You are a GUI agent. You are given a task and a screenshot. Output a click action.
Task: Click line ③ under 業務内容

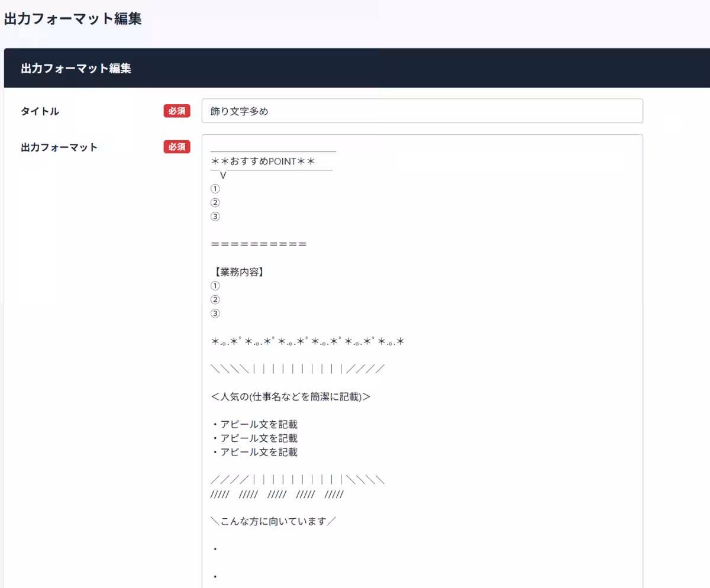(x=215, y=313)
